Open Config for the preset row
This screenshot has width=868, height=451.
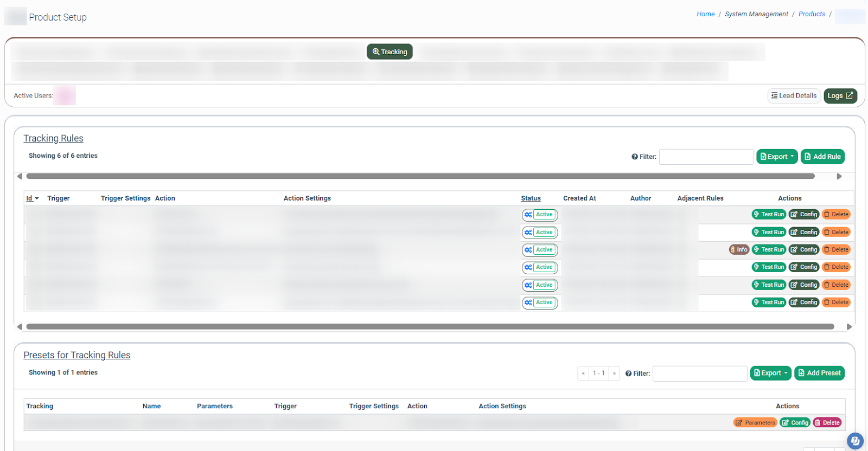click(x=795, y=423)
